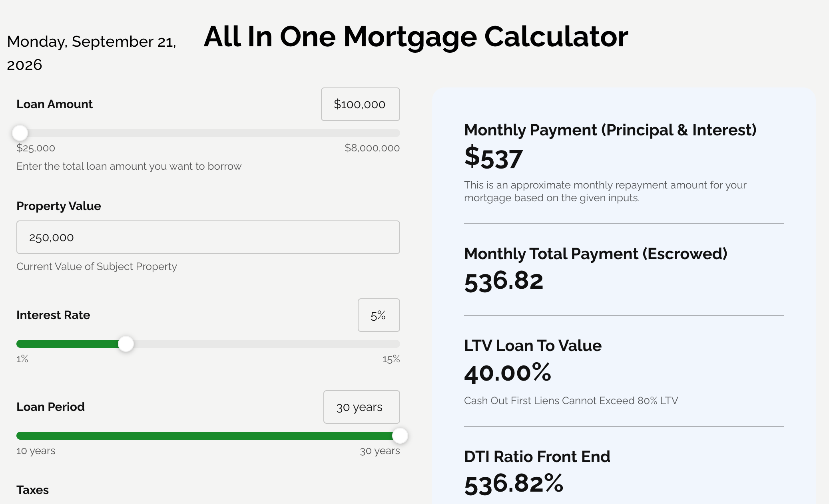Click the Loan Amount label
The height and width of the screenshot is (504, 829).
coord(54,104)
